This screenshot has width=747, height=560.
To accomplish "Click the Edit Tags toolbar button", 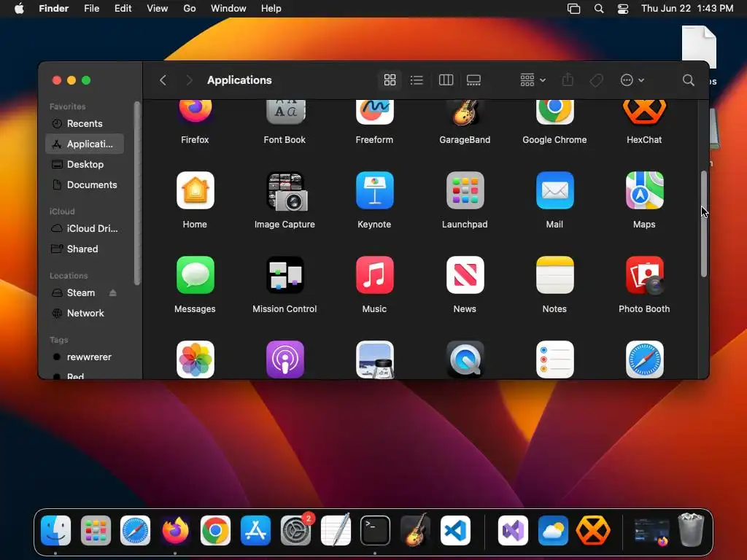I will (596, 80).
